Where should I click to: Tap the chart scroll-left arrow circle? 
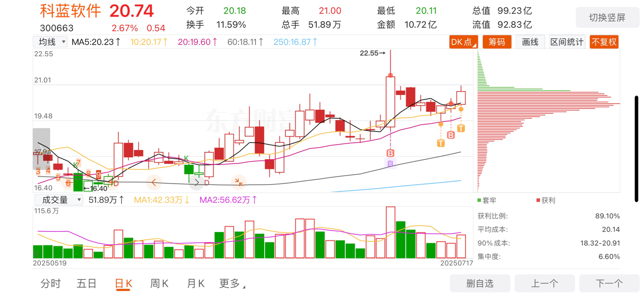click(x=154, y=182)
